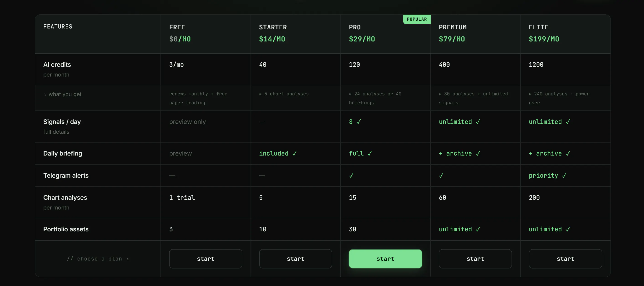Image resolution: width=644 pixels, height=286 pixels.
Task: Click Pro checkmark in Telegram alerts row
Action: 351,176
